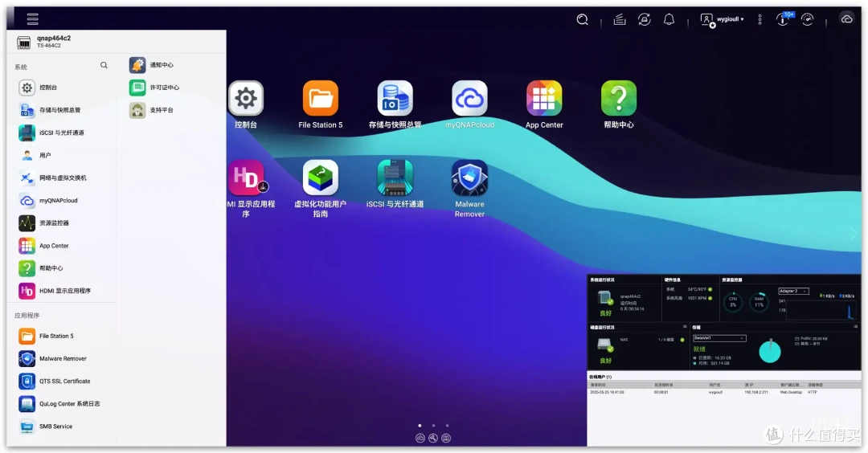This screenshot has height=453, width=868.
Task: Open the 磁盘运行状况 panel menu icon
Action: click(x=685, y=327)
